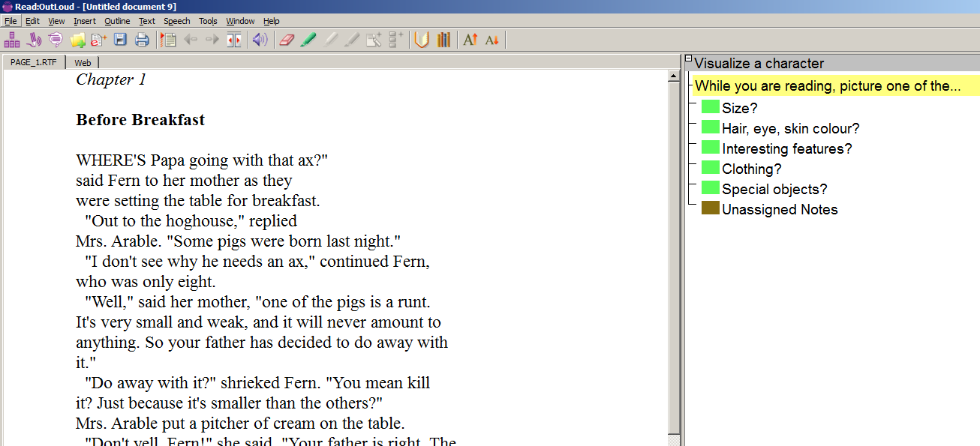Open the Outline menu
Viewport: 980px width, 446px height.
click(117, 21)
